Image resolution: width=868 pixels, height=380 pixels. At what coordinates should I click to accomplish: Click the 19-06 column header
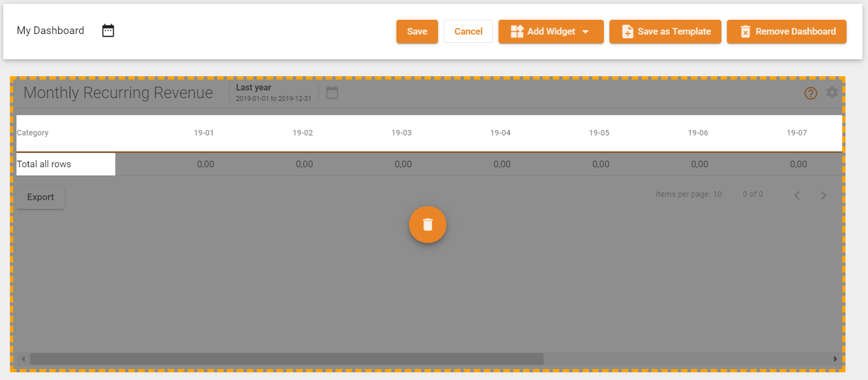(698, 133)
